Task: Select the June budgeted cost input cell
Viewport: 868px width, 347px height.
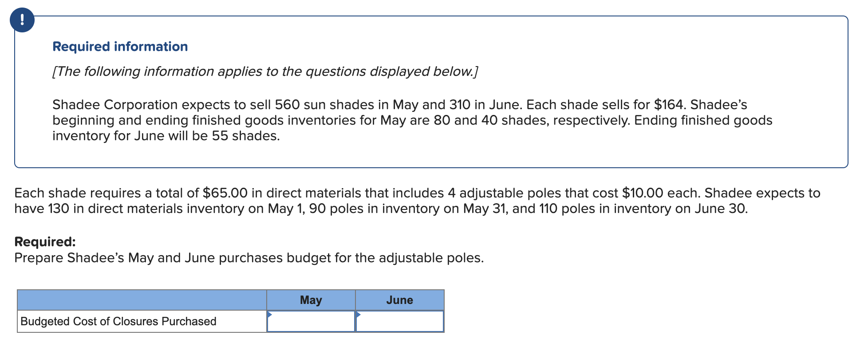Action: tap(400, 321)
